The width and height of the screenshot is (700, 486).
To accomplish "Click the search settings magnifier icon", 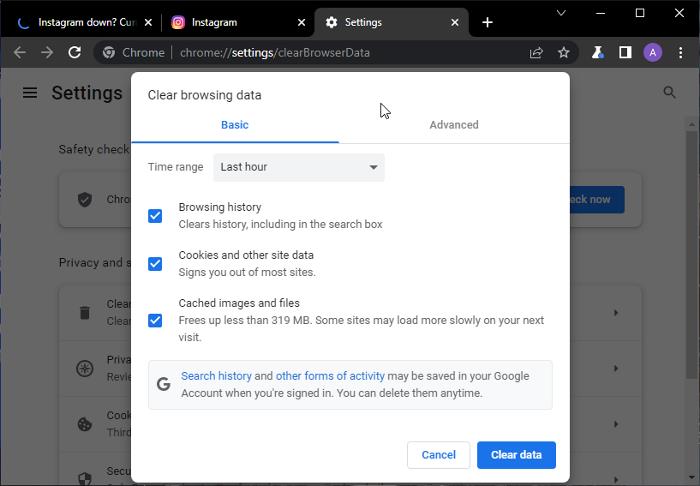I will point(669,93).
